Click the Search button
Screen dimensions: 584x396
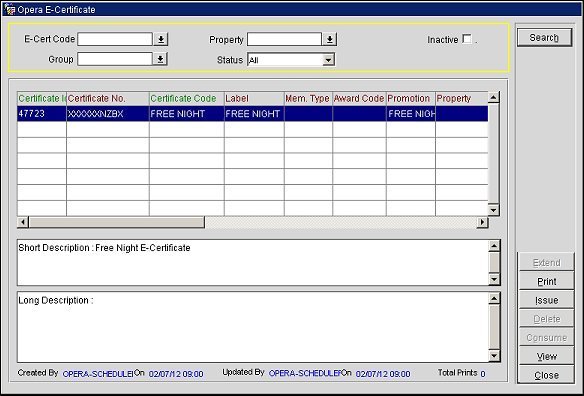[544, 38]
